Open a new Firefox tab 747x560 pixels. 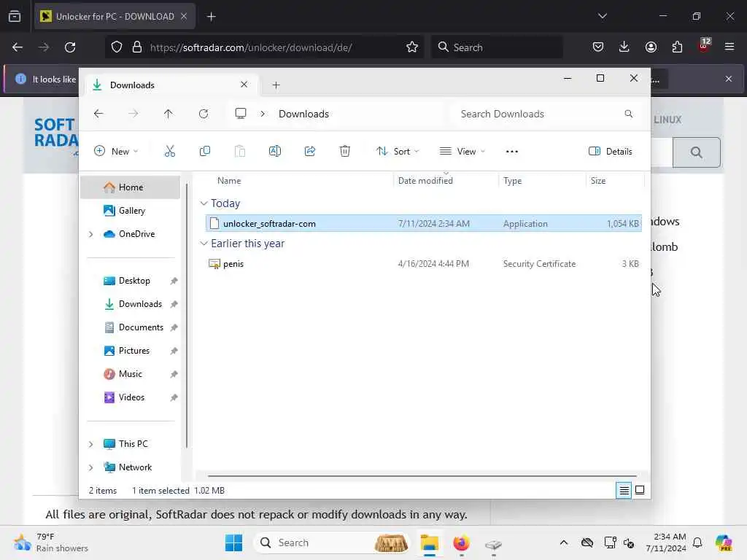(211, 16)
